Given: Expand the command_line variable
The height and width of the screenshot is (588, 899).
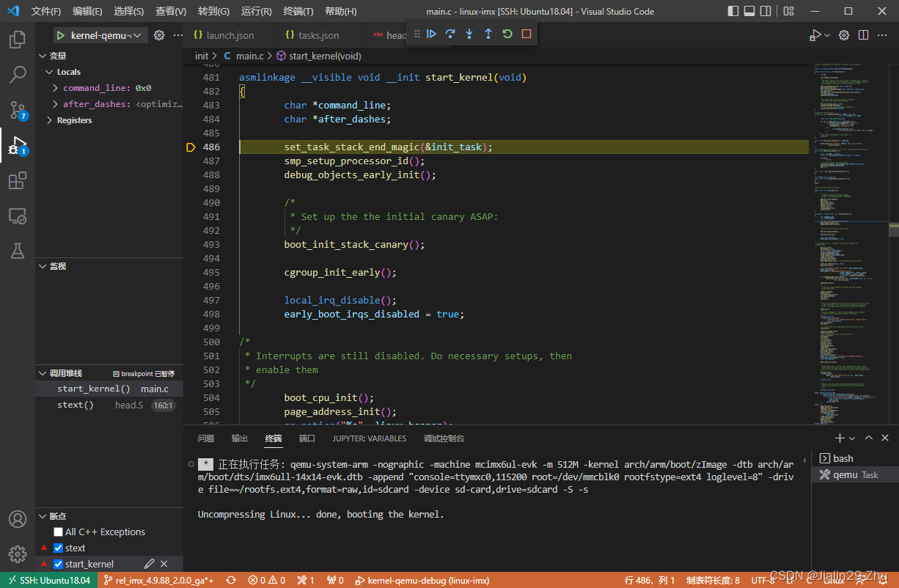Looking at the screenshot, I should click(x=56, y=88).
